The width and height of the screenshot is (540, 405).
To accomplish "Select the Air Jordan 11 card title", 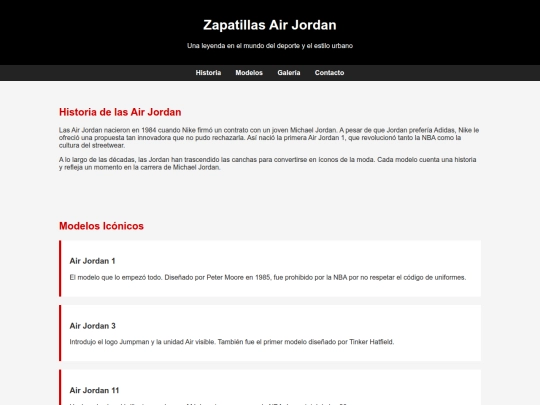I will 94,391.
